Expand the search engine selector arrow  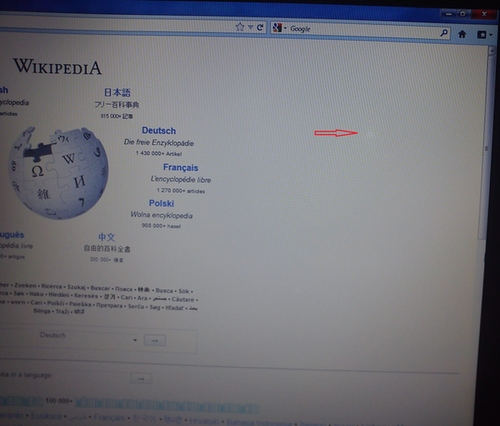[x=285, y=29]
